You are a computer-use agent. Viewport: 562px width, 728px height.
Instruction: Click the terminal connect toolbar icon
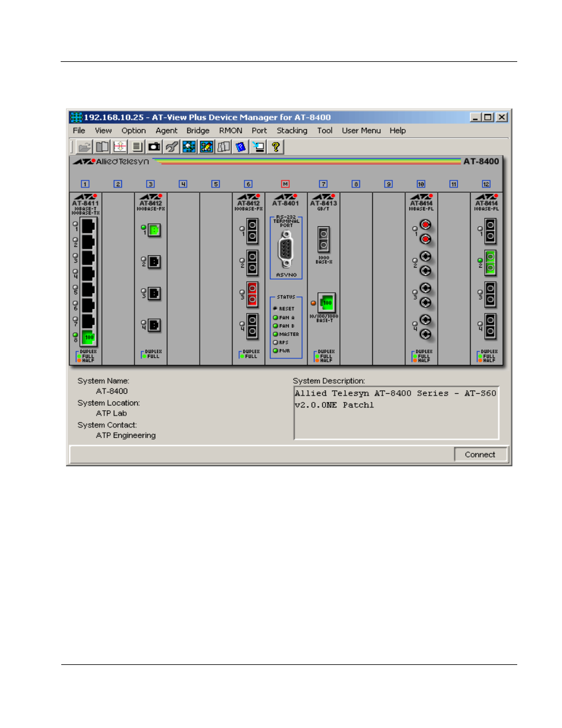click(x=258, y=147)
